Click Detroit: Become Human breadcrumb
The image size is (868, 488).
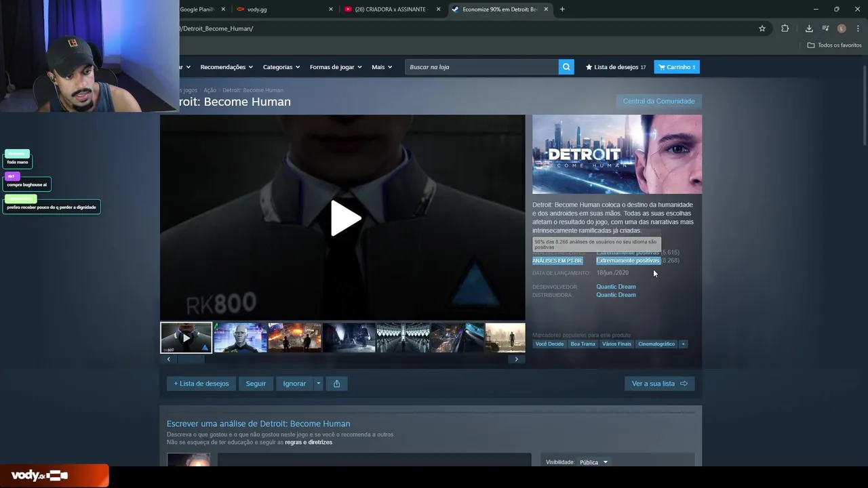point(253,90)
